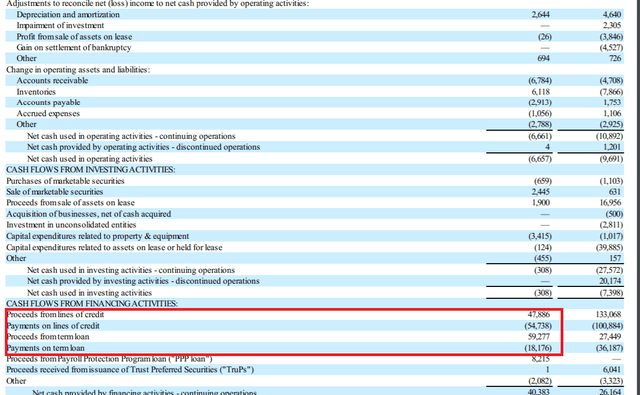Click 'Capital expenditures related to property & equipment'
This screenshot has height=395, width=640.
tap(98, 236)
